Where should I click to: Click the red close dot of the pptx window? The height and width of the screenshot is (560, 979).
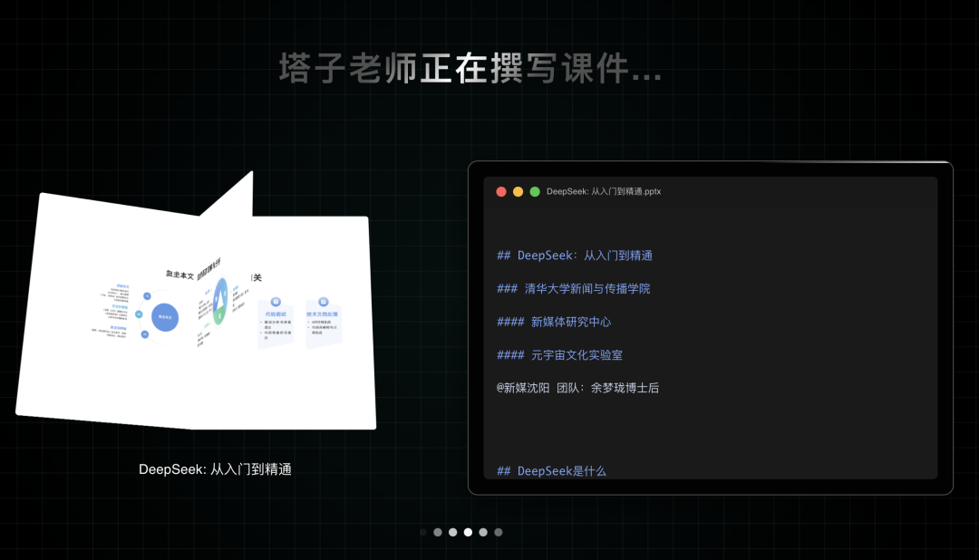click(x=500, y=192)
